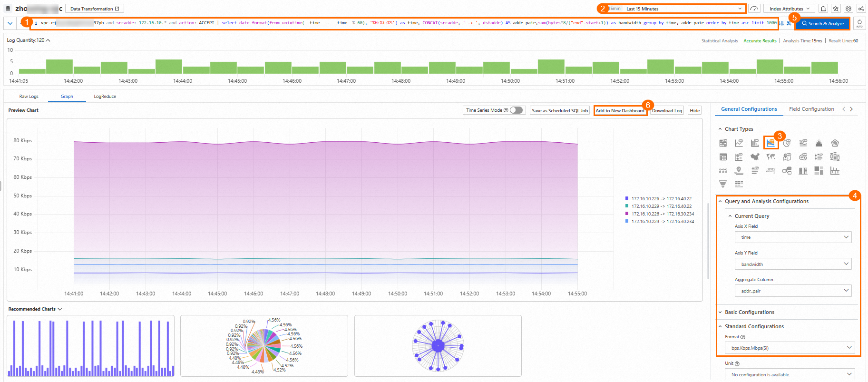Viewport: 868px width, 382px height.
Task: Open the General Configurations tab
Action: [x=749, y=109]
